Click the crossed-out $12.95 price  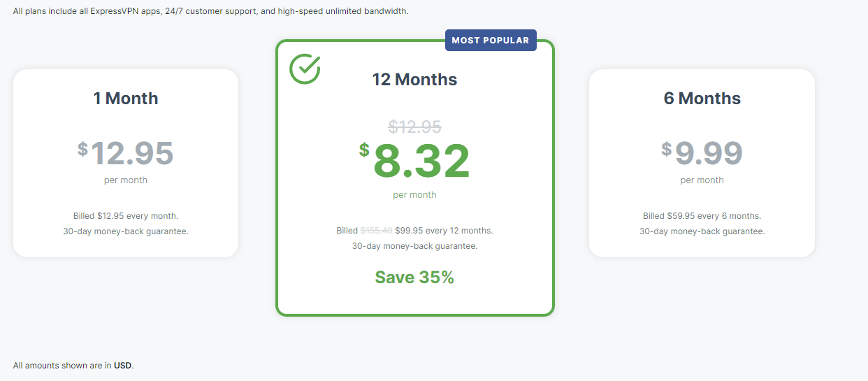[x=415, y=127]
